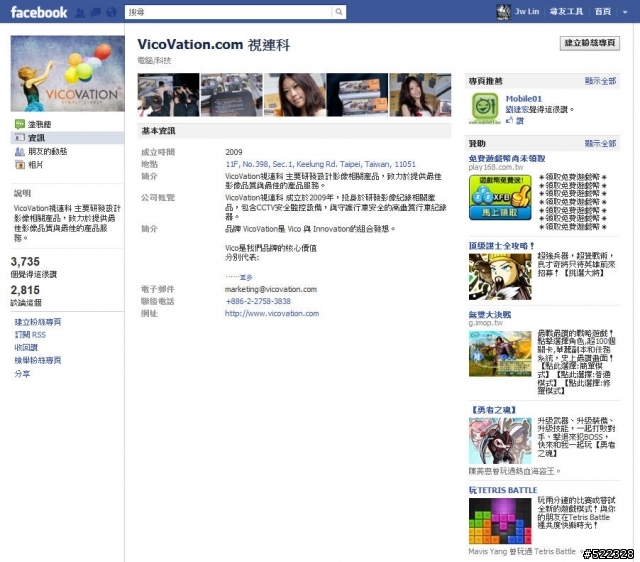Click the Tetris Battle ad image
Image resolution: width=640 pixels, height=562 pixels.
click(500, 521)
